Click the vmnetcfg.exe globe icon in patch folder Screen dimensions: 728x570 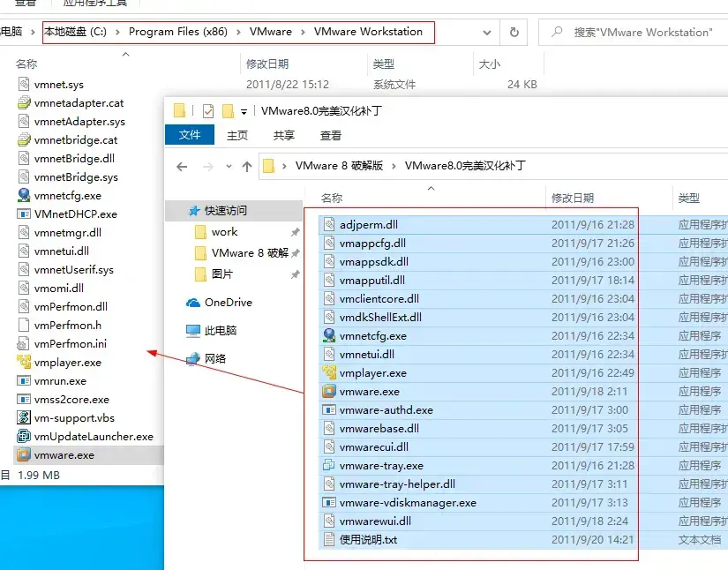click(x=329, y=335)
